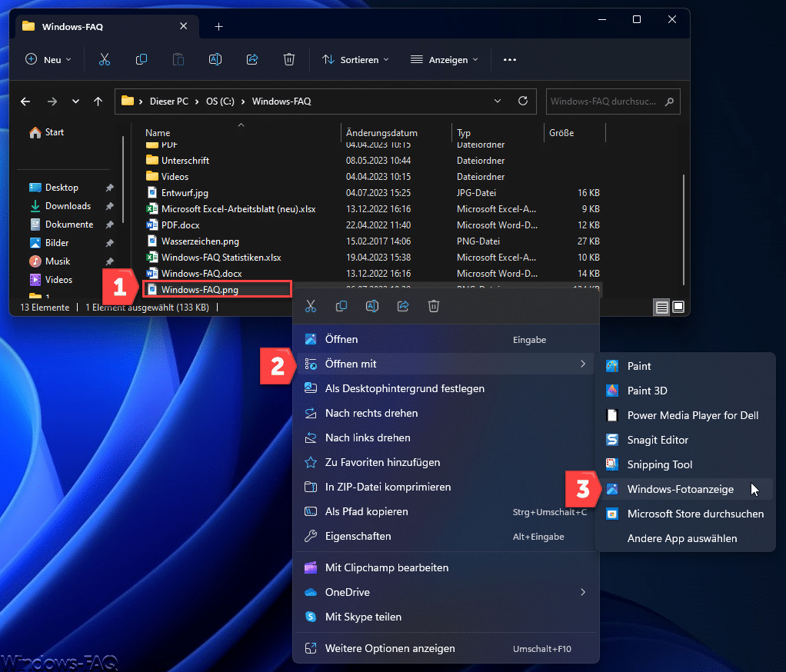Go forward with the right arrow
This screenshot has width=786, height=672.
pyautogui.click(x=52, y=101)
